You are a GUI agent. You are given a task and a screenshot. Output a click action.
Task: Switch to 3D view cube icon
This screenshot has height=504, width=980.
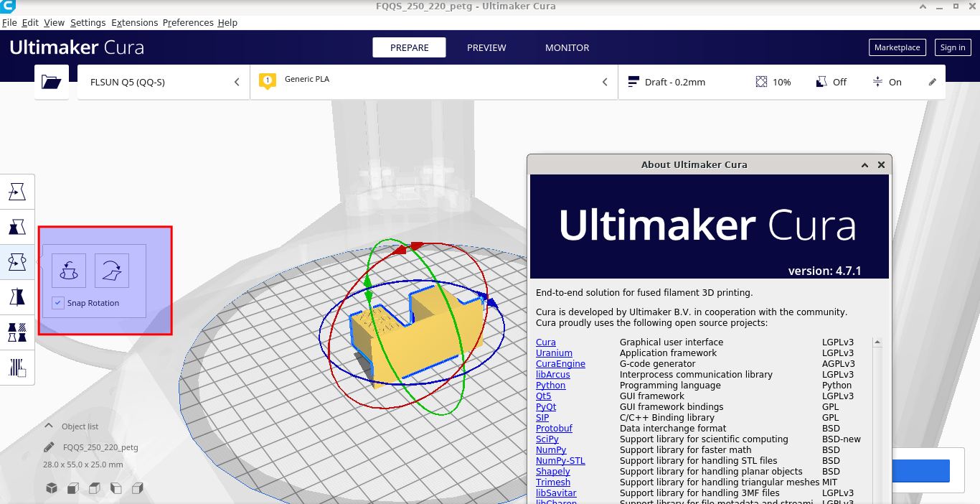pos(52,488)
